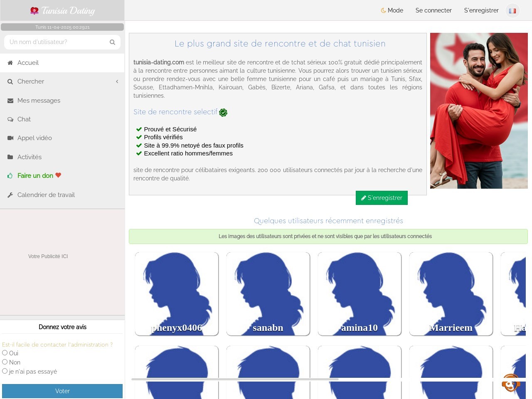Screen dimensions: 532x399
Task: Click the home icon beside Accueil
Action: coord(10,63)
